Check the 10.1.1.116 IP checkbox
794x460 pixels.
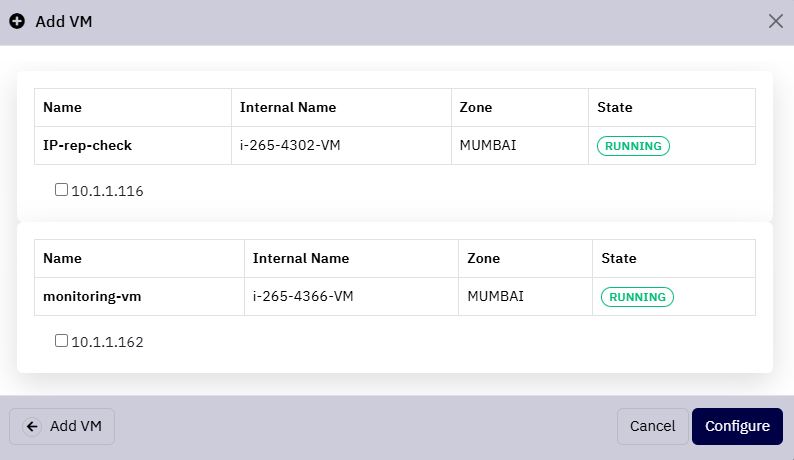click(x=61, y=189)
